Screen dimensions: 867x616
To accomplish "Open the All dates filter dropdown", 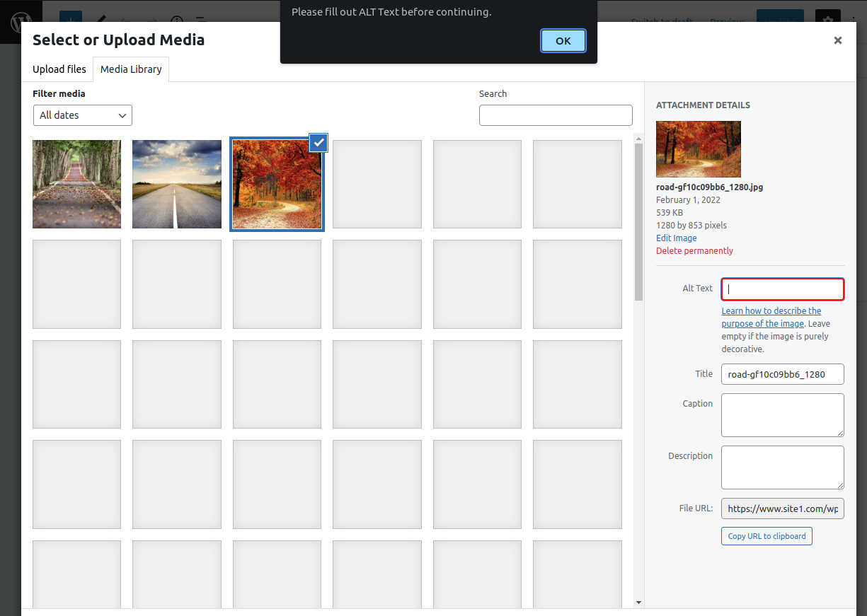I will coord(83,115).
